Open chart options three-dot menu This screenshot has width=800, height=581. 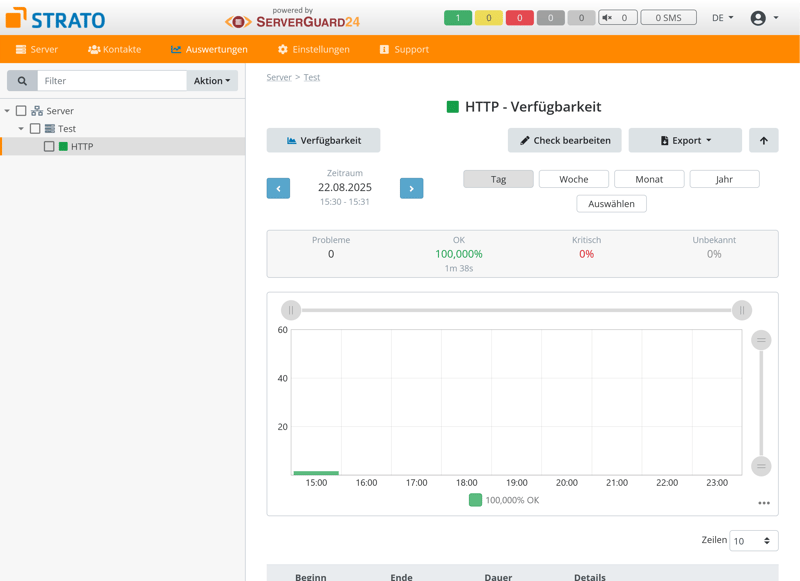[x=764, y=503]
